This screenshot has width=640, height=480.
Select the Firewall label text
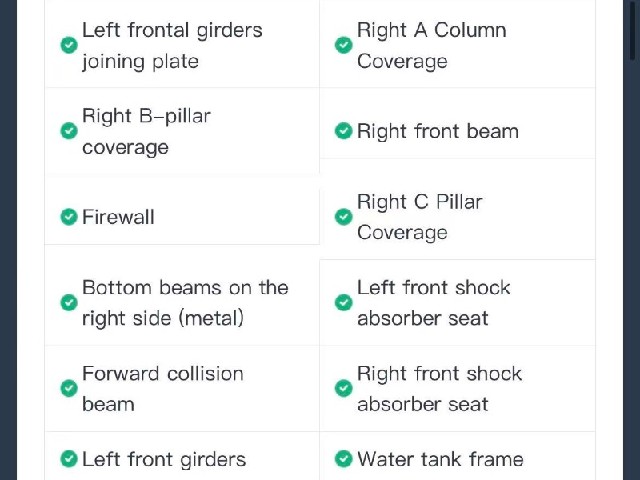tap(118, 217)
